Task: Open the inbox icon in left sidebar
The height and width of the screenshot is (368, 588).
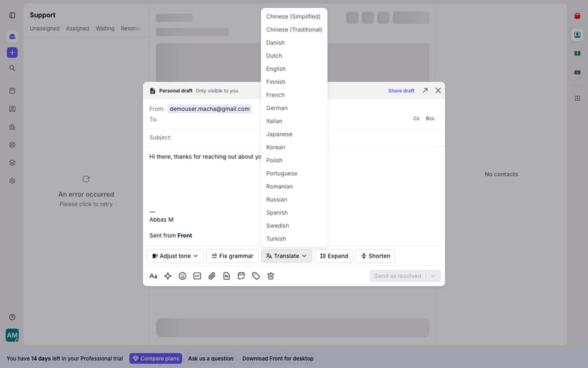Action: 12,37
